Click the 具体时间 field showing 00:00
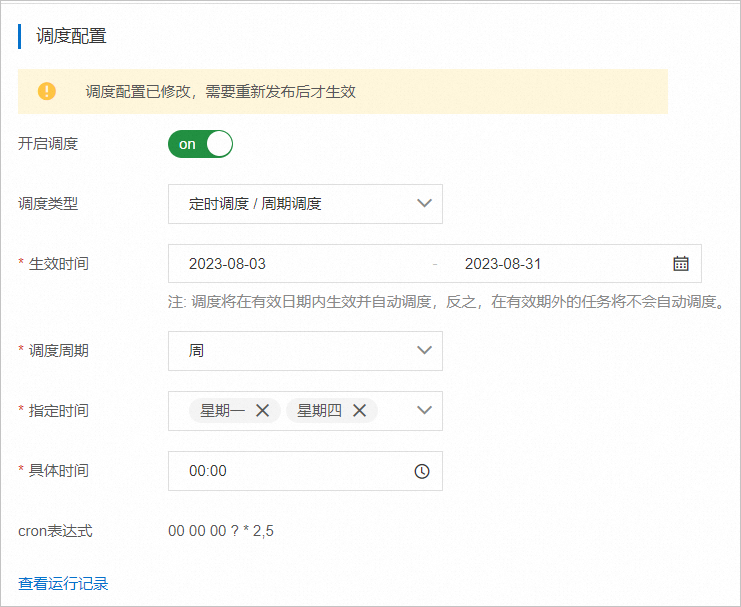Image resolution: width=741 pixels, height=607 pixels. click(x=305, y=471)
